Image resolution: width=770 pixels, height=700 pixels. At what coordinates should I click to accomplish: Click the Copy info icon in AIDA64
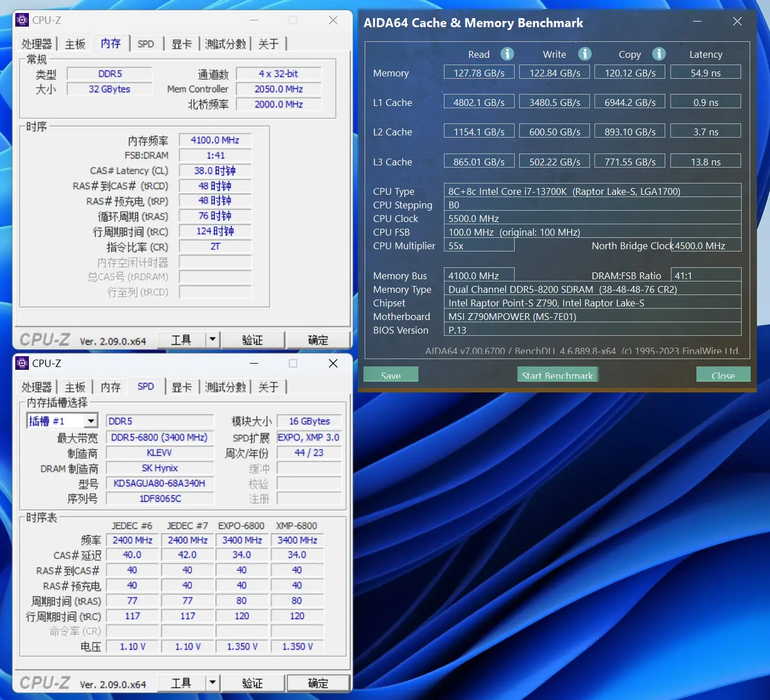[x=658, y=54]
